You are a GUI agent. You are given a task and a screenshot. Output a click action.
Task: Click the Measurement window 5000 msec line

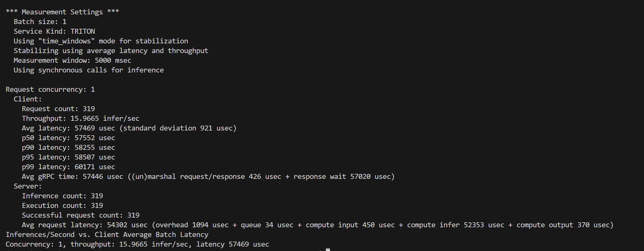72,61
